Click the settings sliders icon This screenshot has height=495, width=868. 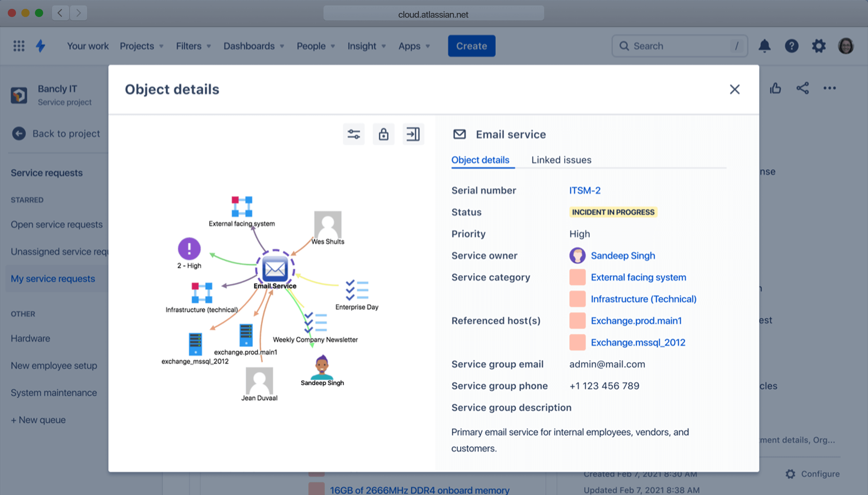click(354, 133)
